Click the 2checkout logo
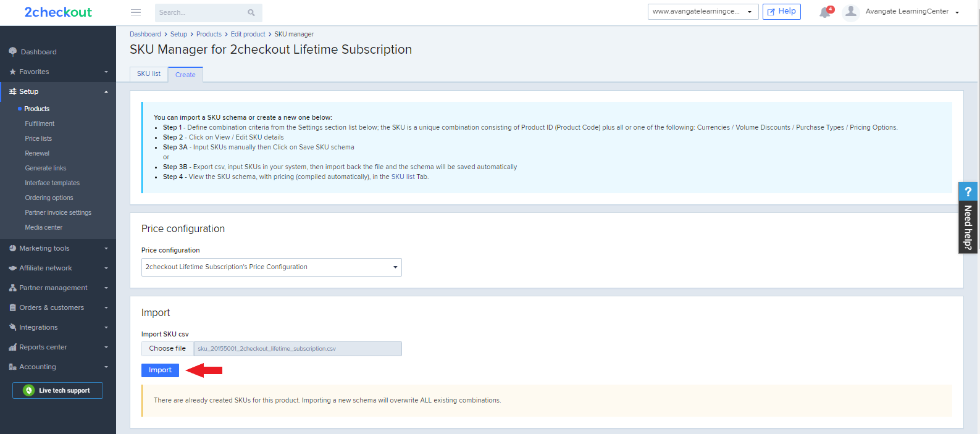Image resolution: width=980 pixels, height=434 pixels. tap(58, 12)
